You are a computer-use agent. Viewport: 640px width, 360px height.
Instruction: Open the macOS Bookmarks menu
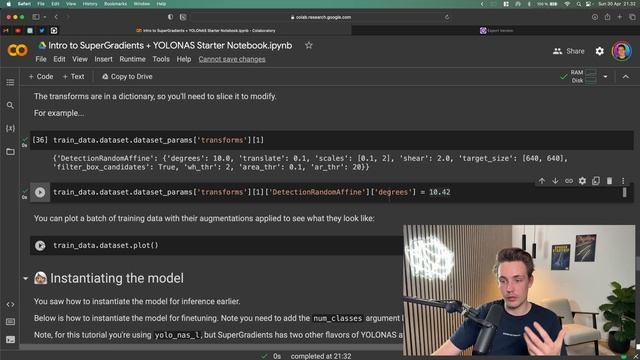tap(115, 4)
